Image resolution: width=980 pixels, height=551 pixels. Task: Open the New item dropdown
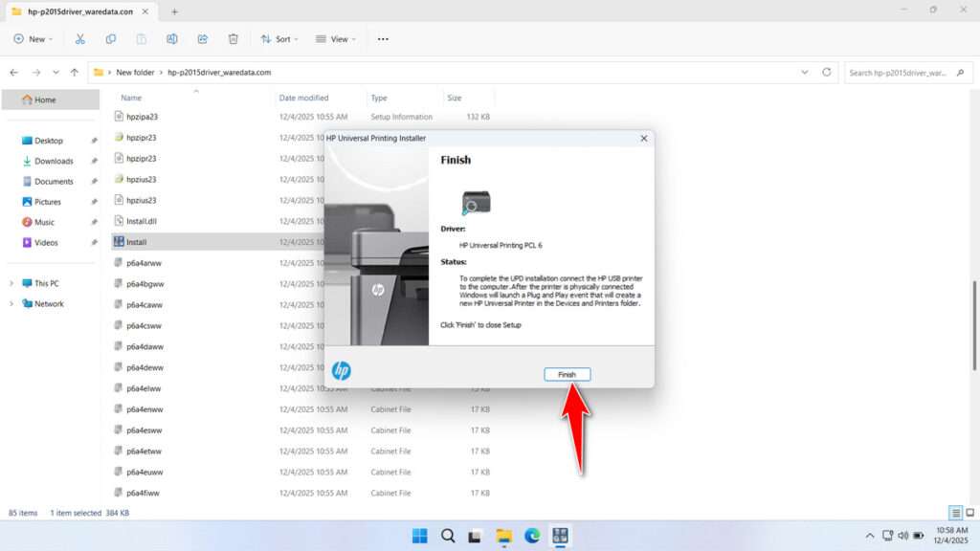pyautogui.click(x=33, y=38)
